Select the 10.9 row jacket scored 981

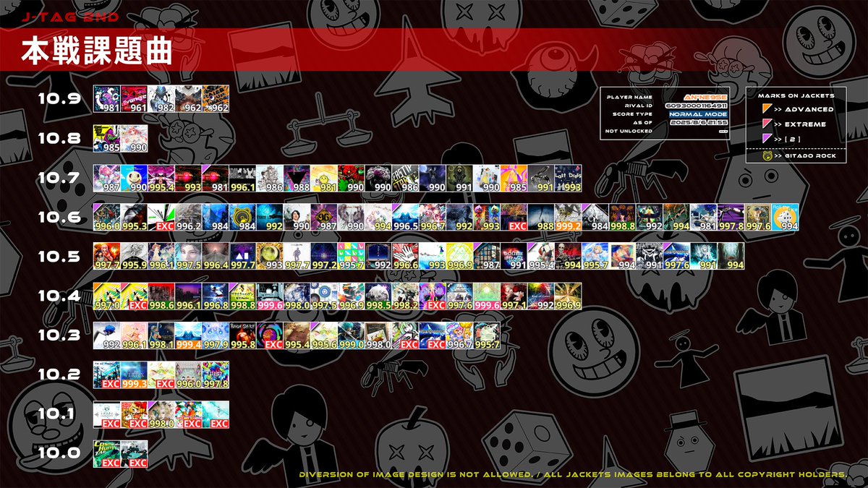tap(107, 99)
